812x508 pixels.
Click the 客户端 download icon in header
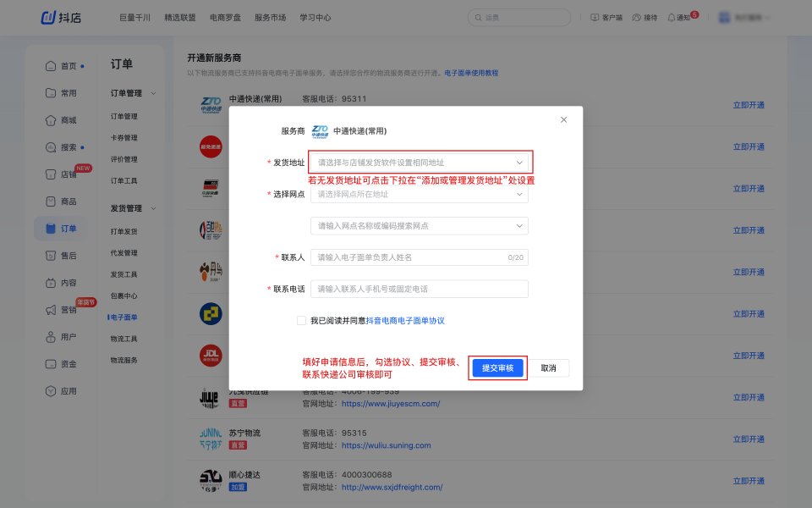[595, 18]
